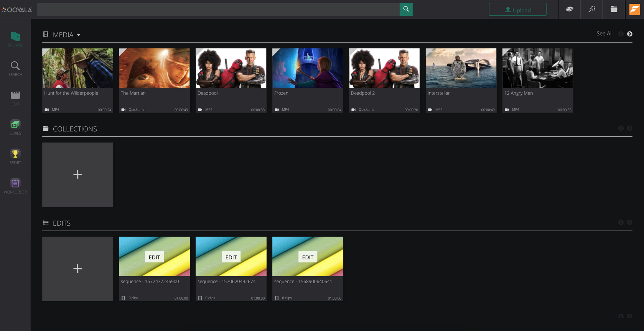Click the search magnifier button in top bar
644x331 pixels.
[406, 9]
